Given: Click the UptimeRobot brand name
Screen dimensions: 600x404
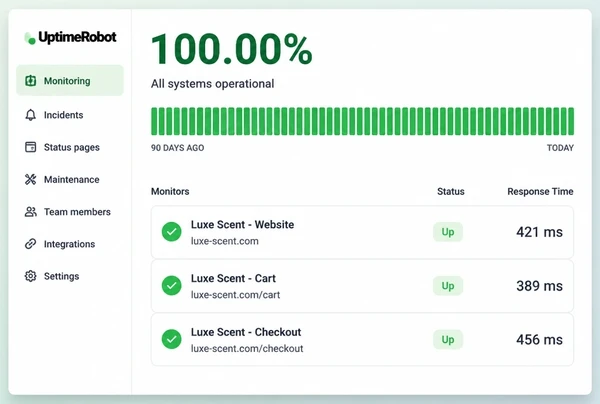Looking at the screenshot, I should pos(77,37).
